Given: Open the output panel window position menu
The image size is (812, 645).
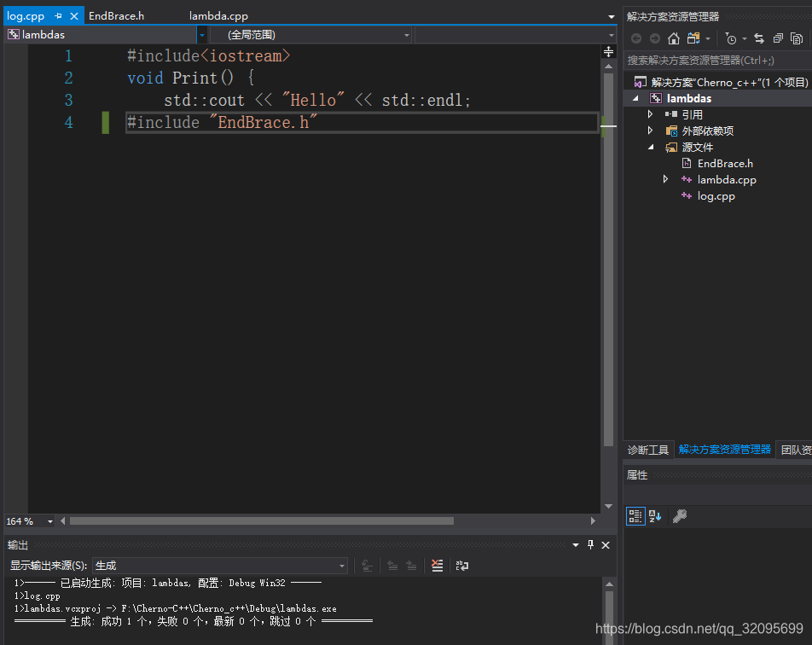Looking at the screenshot, I should (576, 545).
